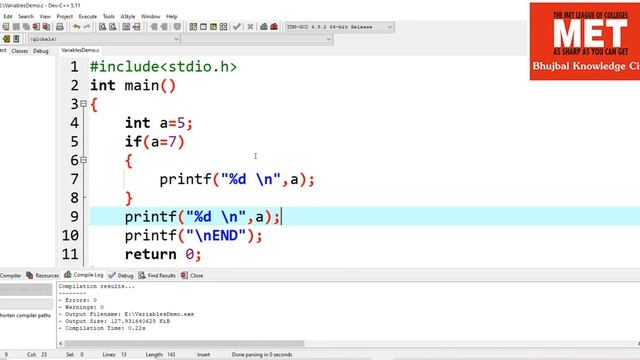Click the Goto Function toolbar icon
The image size is (640, 360).
click(x=126, y=27)
